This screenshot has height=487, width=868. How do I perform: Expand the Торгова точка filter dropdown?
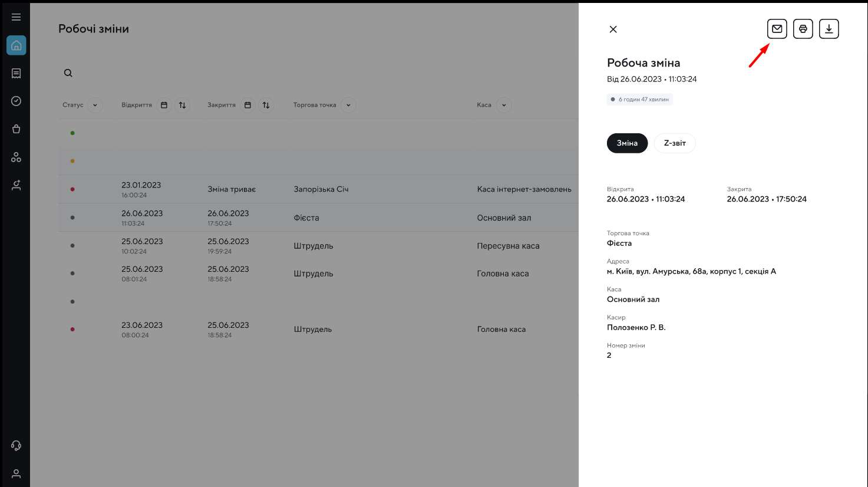tap(348, 105)
